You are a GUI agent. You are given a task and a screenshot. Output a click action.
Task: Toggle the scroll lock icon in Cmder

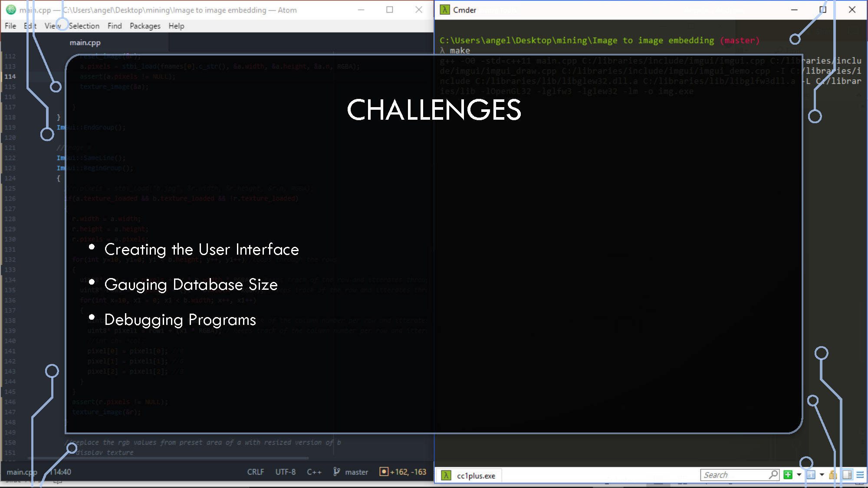833,475
